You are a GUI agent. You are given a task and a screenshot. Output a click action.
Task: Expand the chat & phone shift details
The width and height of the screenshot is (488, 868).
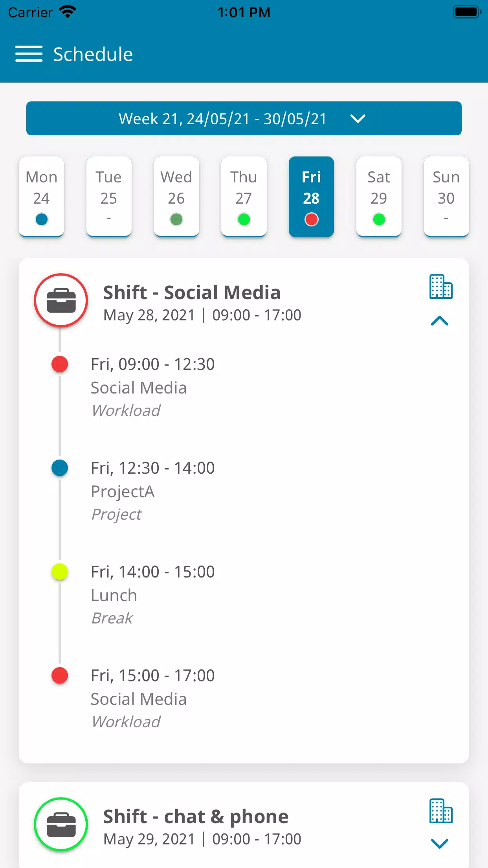tap(440, 844)
